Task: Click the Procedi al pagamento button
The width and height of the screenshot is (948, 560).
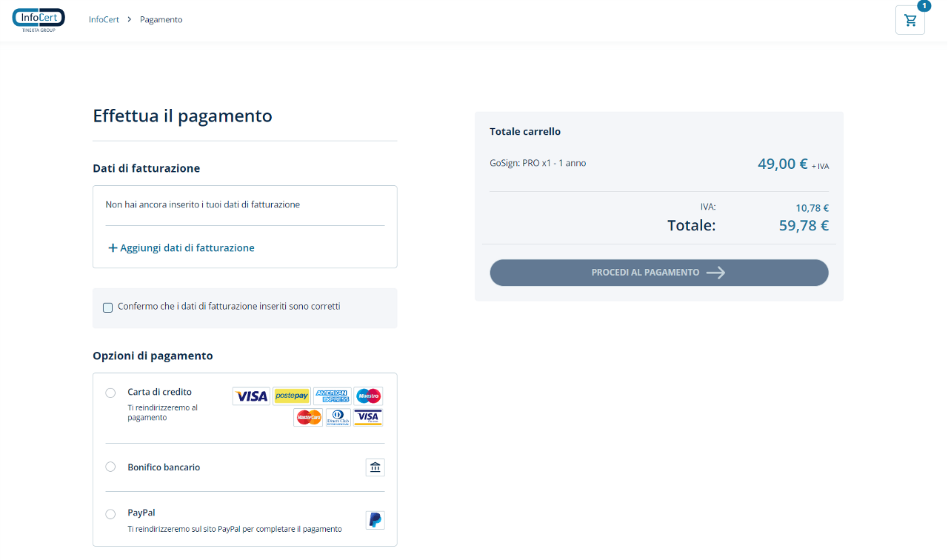Action: click(659, 273)
